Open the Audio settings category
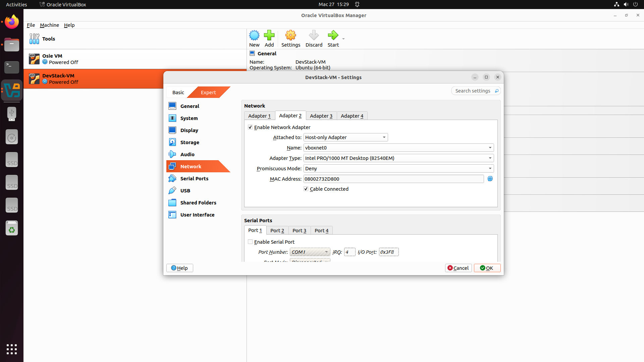Image resolution: width=644 pixels, height=362 pixels. pyautogui.click(x=198, y=154)
